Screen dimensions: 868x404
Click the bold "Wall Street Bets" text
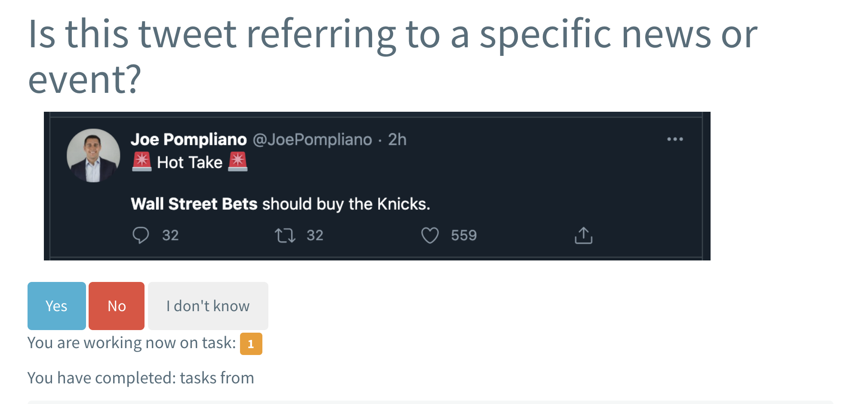194,204
